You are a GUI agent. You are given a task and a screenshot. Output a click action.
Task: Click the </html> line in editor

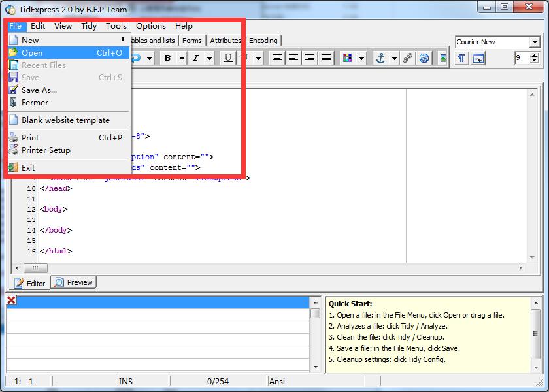(x=56, y=252)
